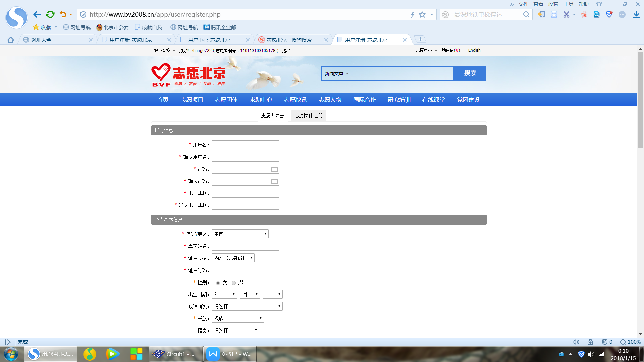Viewport: 644px width, 362px height.
Task: Open the country/region dropdown showing 中国
Action: click(x=240, y=234)
